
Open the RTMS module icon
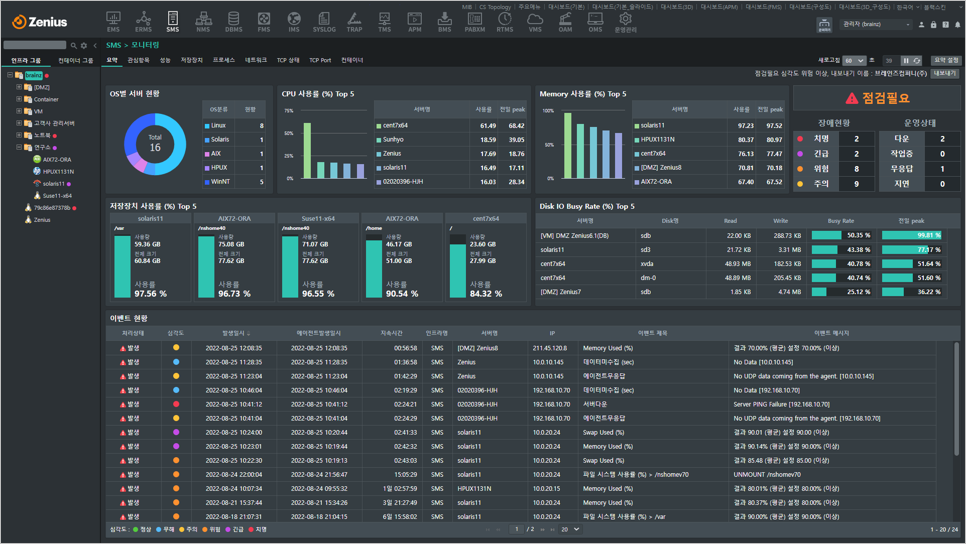[505, 22]
